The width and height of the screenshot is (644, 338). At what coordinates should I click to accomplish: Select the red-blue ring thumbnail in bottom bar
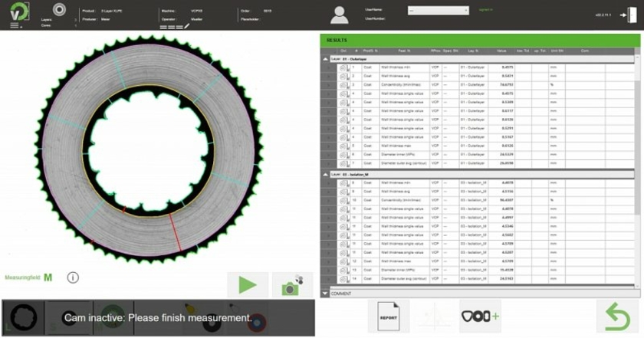pyautogui.click(x=257, y=322)
